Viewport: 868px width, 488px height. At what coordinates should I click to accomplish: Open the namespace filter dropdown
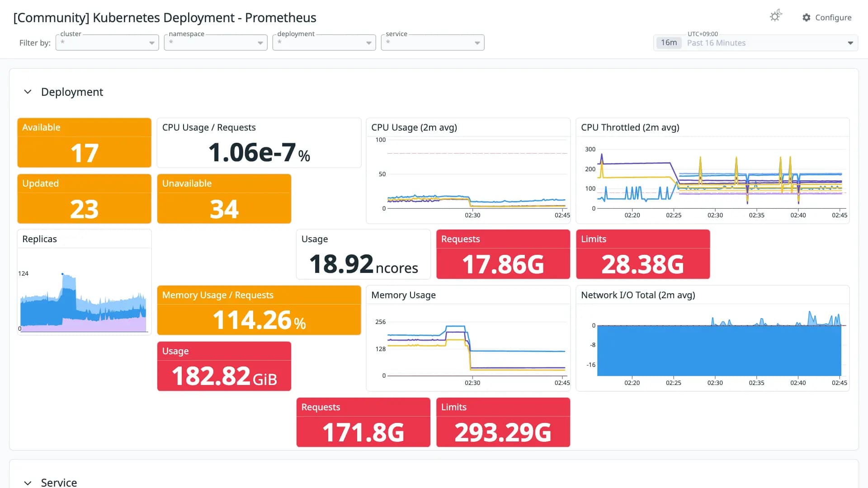coord(216,42)
